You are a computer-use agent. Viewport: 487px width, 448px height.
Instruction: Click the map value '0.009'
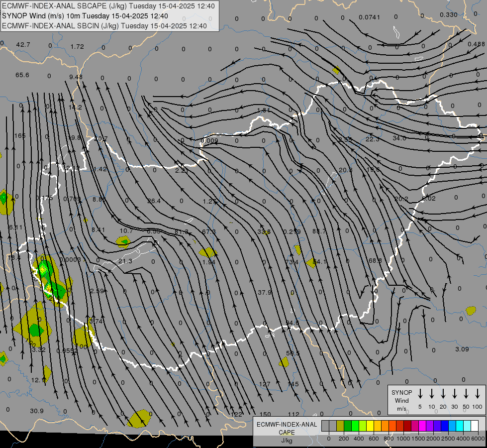pyautogui.click(x=209, y=140)
